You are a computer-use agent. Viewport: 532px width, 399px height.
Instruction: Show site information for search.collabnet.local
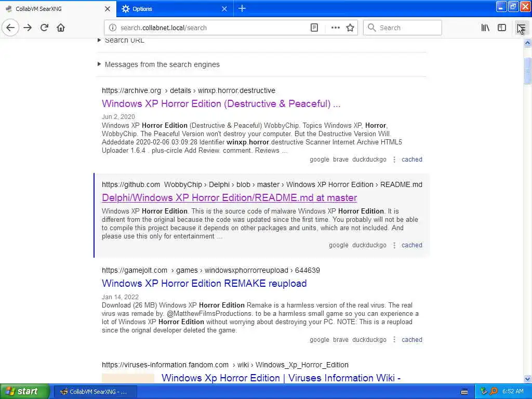pyautogui.click(x=113, y=28)
